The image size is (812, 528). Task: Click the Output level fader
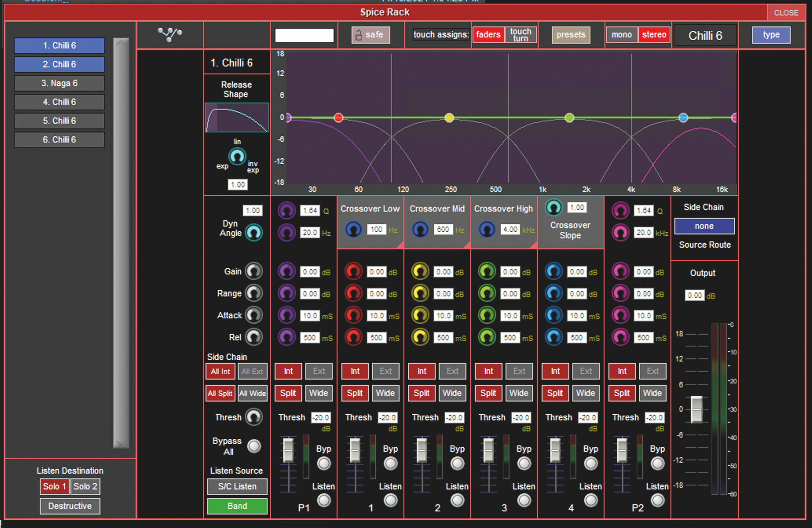pos(697,409)
